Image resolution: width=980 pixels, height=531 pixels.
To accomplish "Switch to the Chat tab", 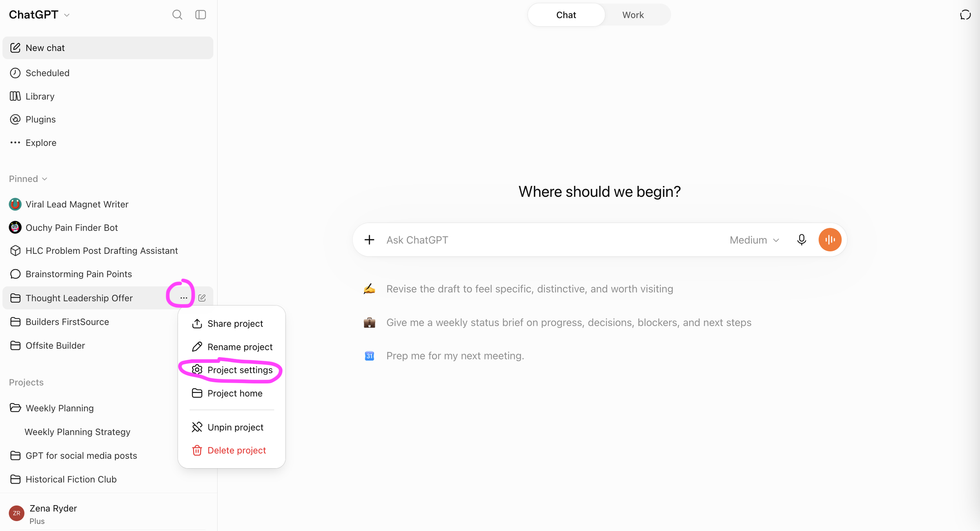I will [x=566, y=15].
